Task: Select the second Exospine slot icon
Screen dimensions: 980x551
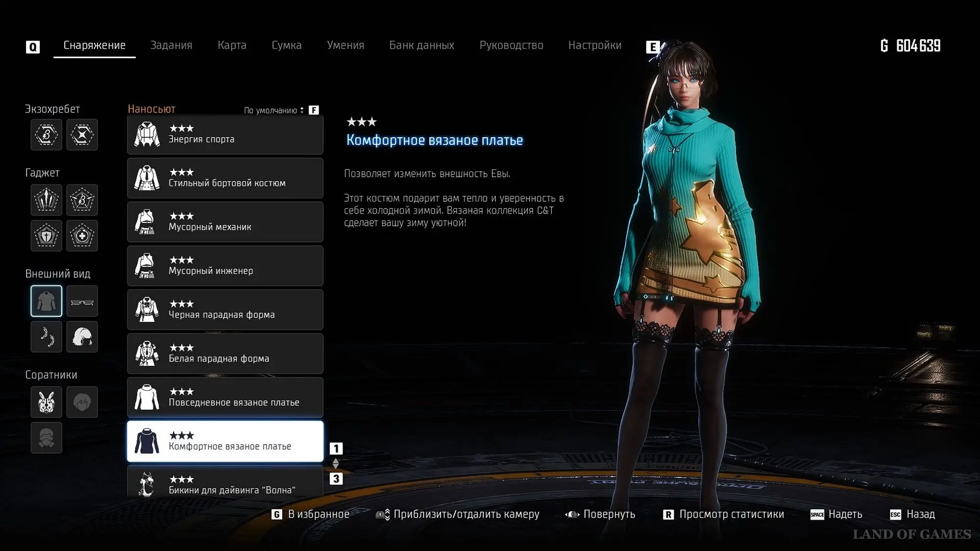Action: 82,135
